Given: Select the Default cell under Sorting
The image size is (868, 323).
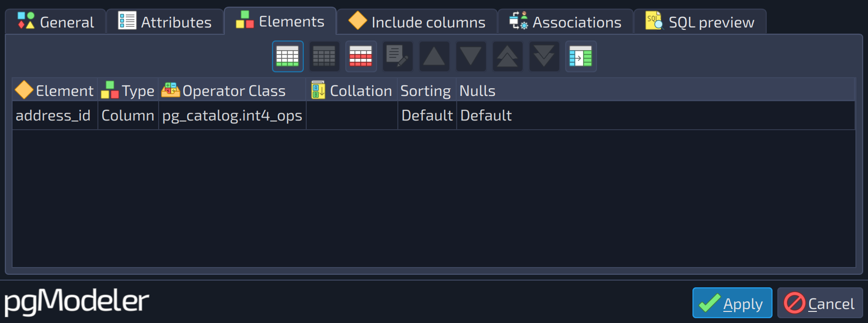Looking at the screenshot, I should tap(427, 116).
